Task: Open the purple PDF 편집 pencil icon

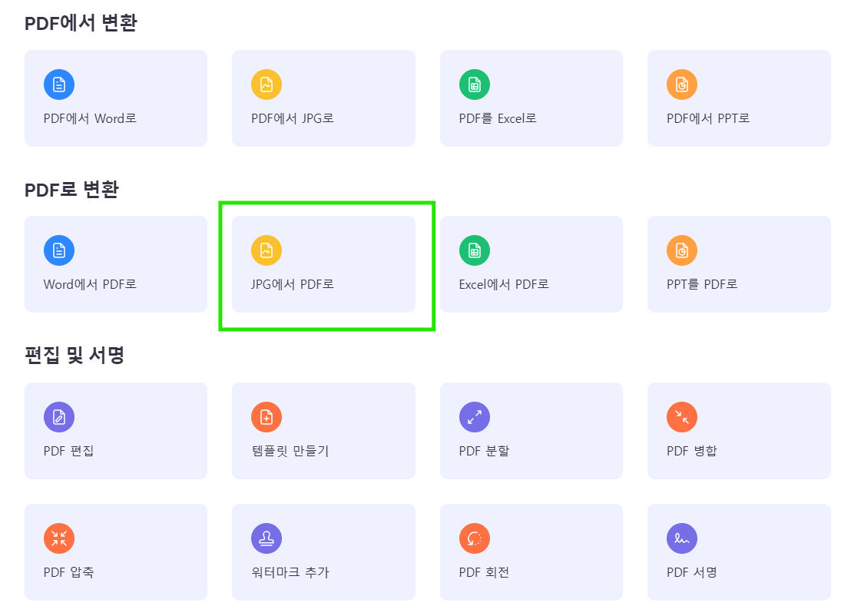Action: click(59, 417)
